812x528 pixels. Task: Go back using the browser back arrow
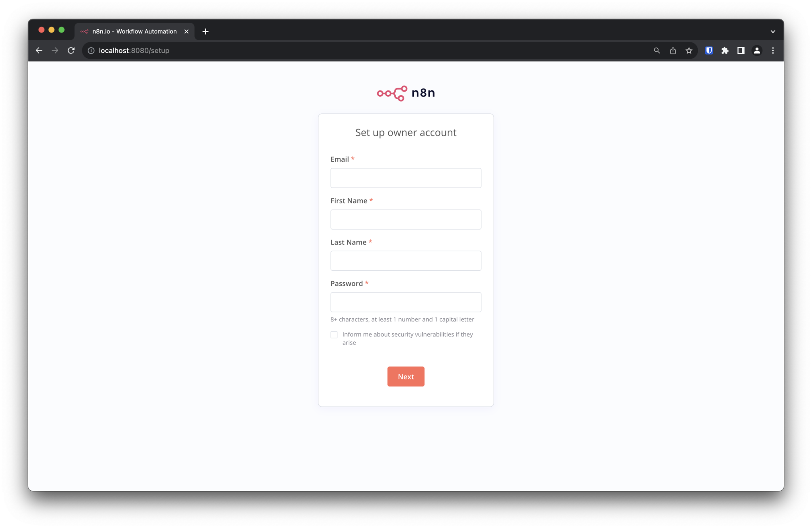[39, 50]
